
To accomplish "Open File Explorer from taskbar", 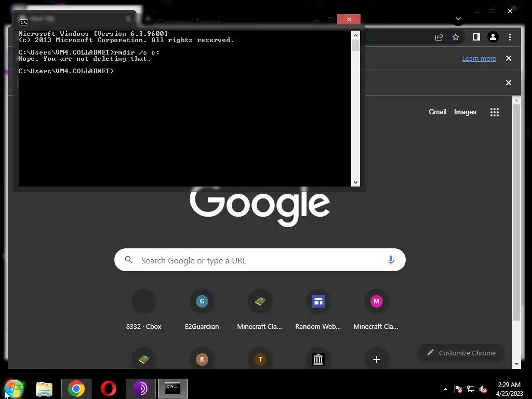I will 44,389.
